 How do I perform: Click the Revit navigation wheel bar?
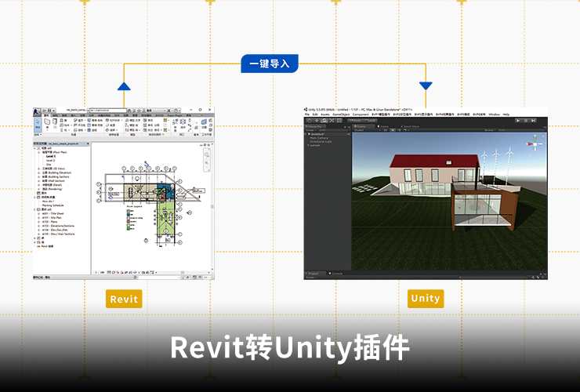coord(207,159)
